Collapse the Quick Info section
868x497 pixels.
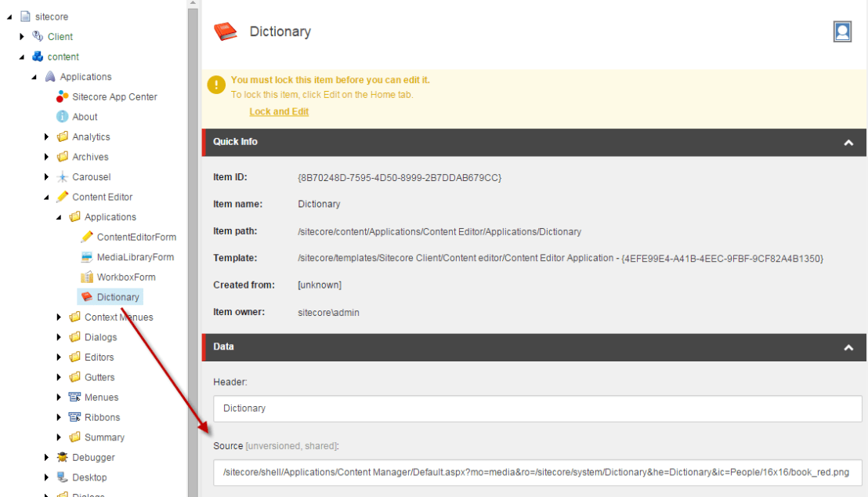click(x=848, y=142)
